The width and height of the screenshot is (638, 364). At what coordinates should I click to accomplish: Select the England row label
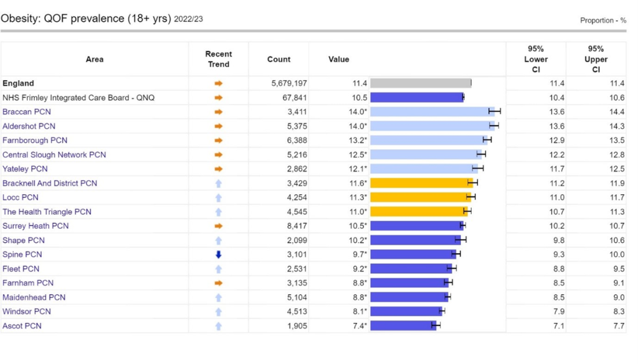tap(18, 83)
